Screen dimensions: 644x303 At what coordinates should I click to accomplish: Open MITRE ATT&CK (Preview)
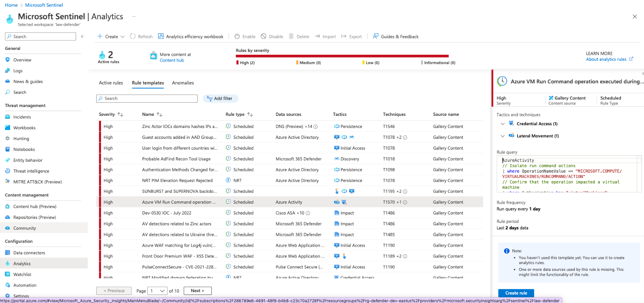37,182
